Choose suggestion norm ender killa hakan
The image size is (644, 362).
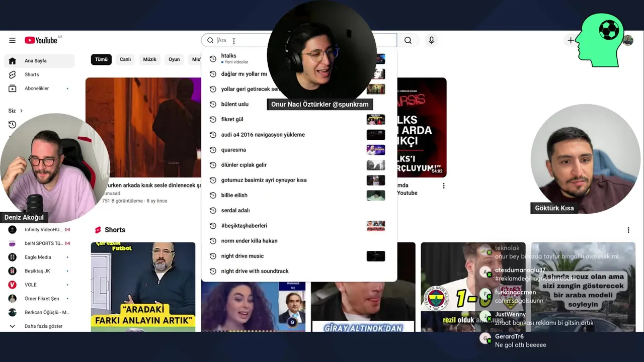(x=299, y=241)
